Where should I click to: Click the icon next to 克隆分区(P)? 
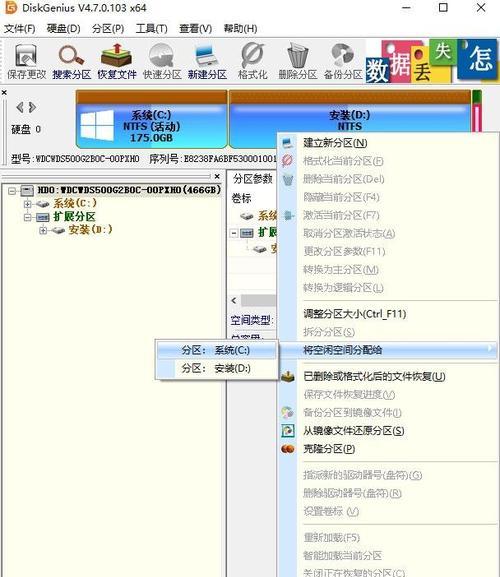tap(288, 449)
